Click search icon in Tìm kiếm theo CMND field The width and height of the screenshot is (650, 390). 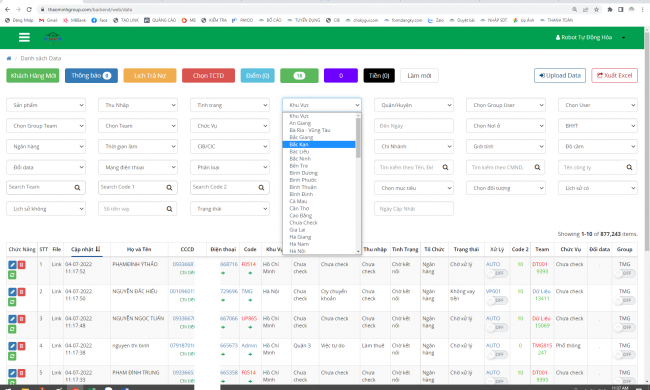(x=538, y=167)
